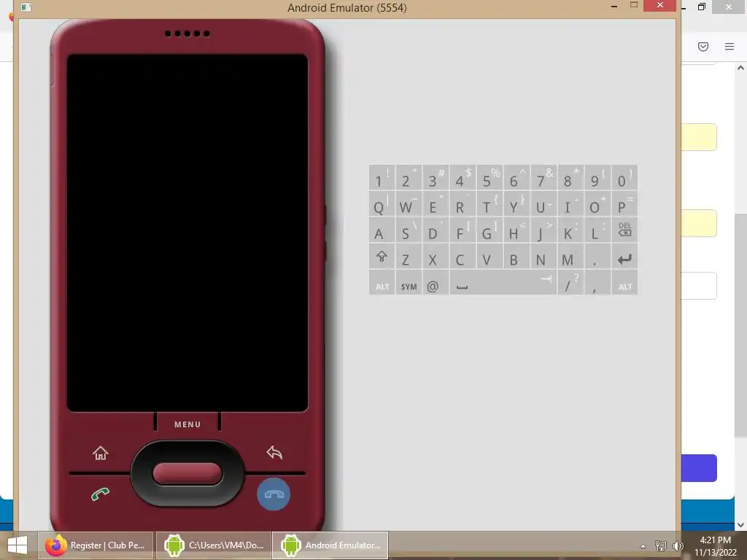Image resolution: width=747 pixels, height=560 pixels.
Task: Click the @ key on keyboard
Action: (x=436, y=284)
